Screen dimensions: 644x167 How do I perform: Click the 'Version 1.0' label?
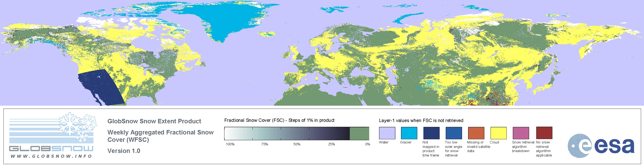pyautogui.click(x=124, y=151)
